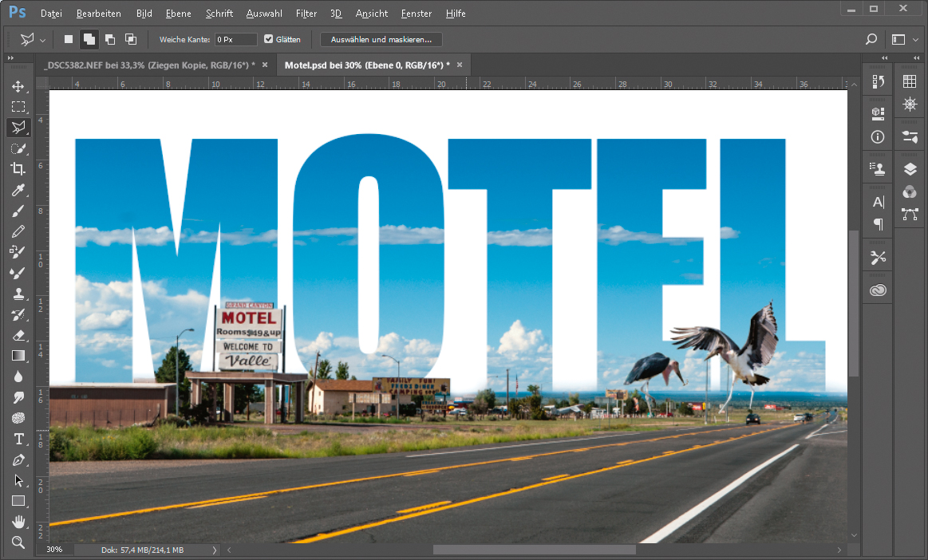This screenshot has width=928, height=560.
Task: Expand the workspace switcher dropdown
Action: (x=903, y=39)
